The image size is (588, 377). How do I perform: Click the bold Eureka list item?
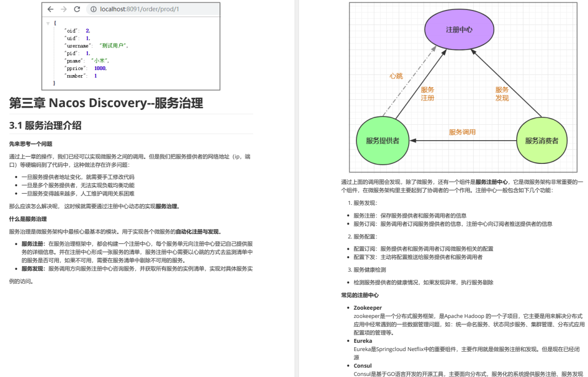362,341
